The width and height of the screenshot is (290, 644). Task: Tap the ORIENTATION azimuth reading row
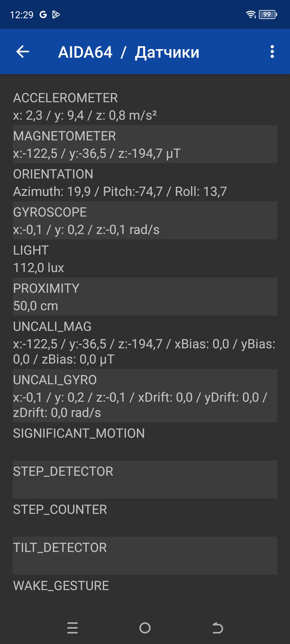(x=145, y=182)
